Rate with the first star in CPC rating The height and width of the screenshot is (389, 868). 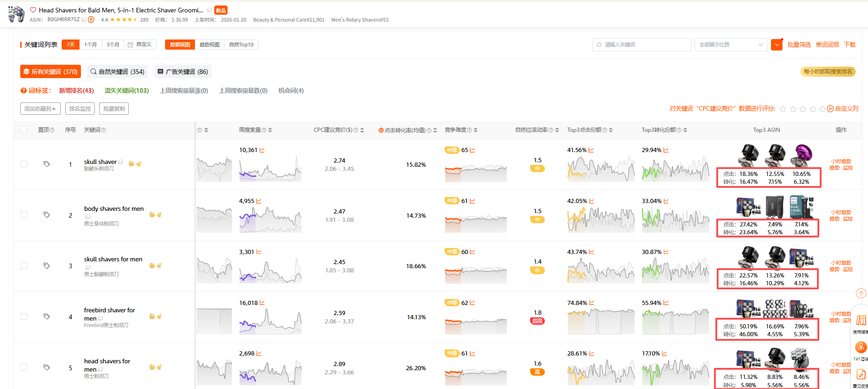coord(783,109)
